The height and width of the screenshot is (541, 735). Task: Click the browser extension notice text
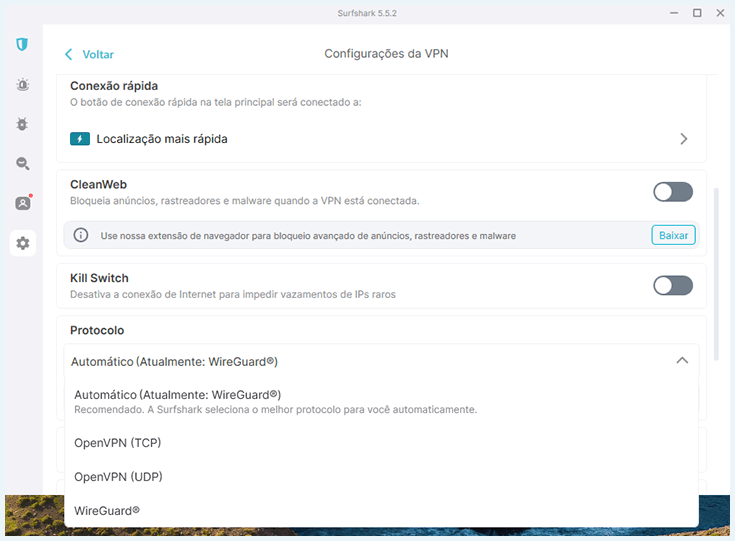pos(308,236)
